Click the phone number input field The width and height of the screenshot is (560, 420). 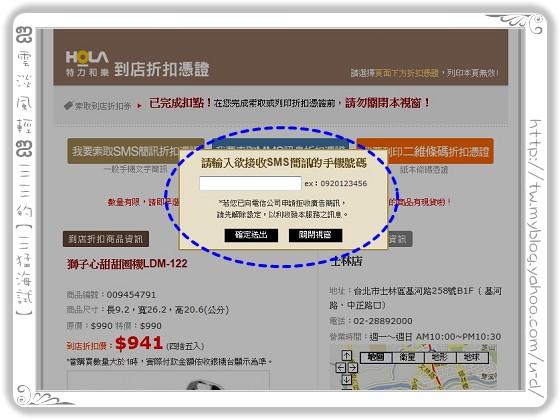[x=250, y=183]
